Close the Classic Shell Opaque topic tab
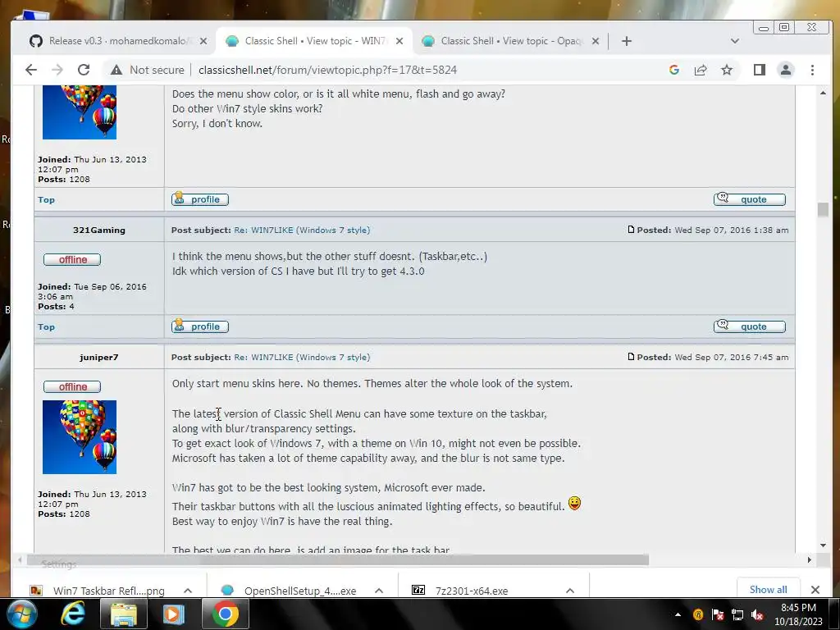Viewport: 840px width, 630px height. (x=596, y=41)
